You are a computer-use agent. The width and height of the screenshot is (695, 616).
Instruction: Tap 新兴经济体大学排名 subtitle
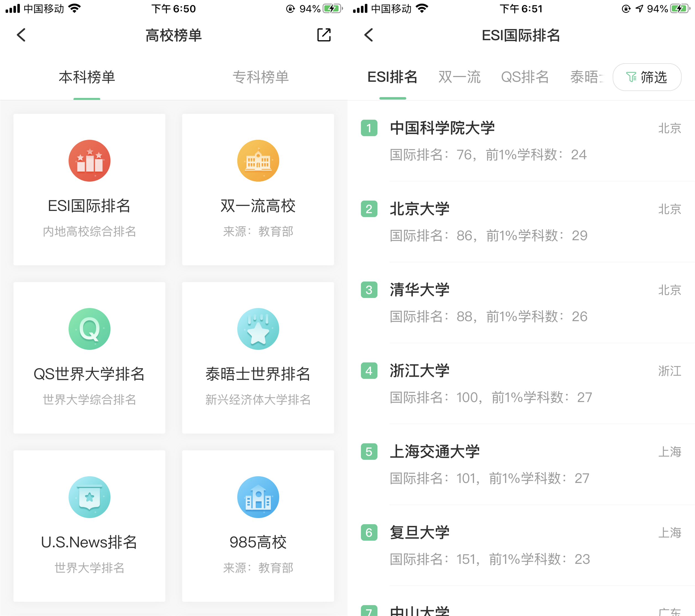click(258, 400)
